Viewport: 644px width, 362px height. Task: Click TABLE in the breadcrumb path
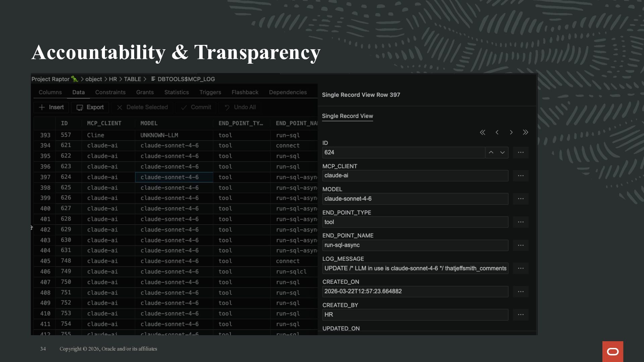point(132,79)
